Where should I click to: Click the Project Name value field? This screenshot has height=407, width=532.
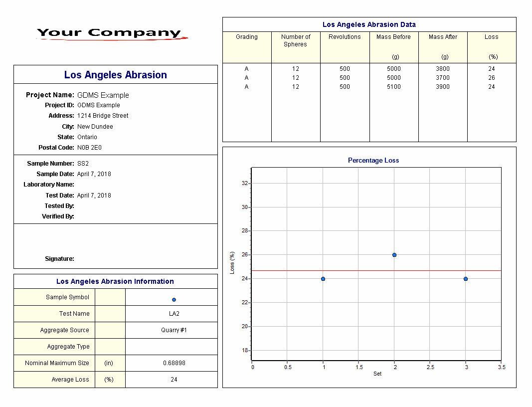click(x=103, y=95)
